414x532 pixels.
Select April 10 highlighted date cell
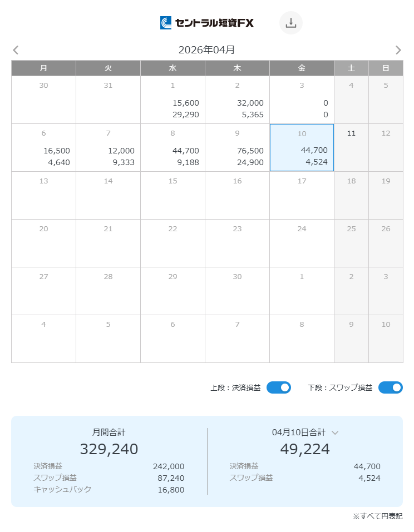tap(302, 148)
